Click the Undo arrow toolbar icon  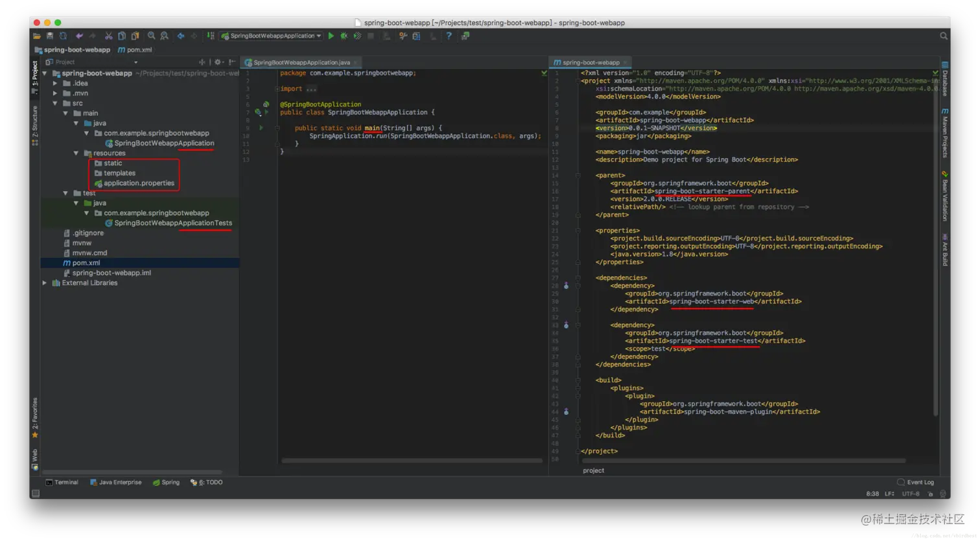79,36
